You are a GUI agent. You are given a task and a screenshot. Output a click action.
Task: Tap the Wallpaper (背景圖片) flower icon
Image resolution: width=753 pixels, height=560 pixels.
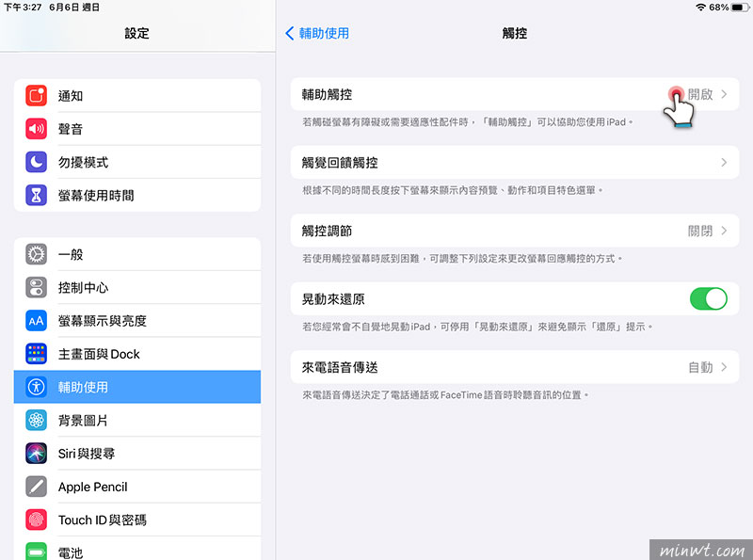click(36, 420)
